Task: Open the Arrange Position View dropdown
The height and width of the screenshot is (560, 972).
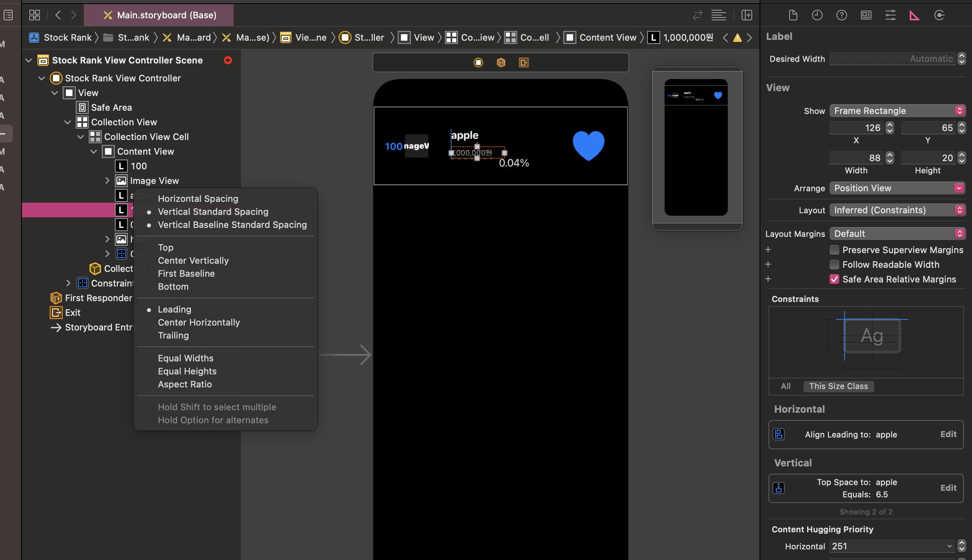Action: point(897,188)
